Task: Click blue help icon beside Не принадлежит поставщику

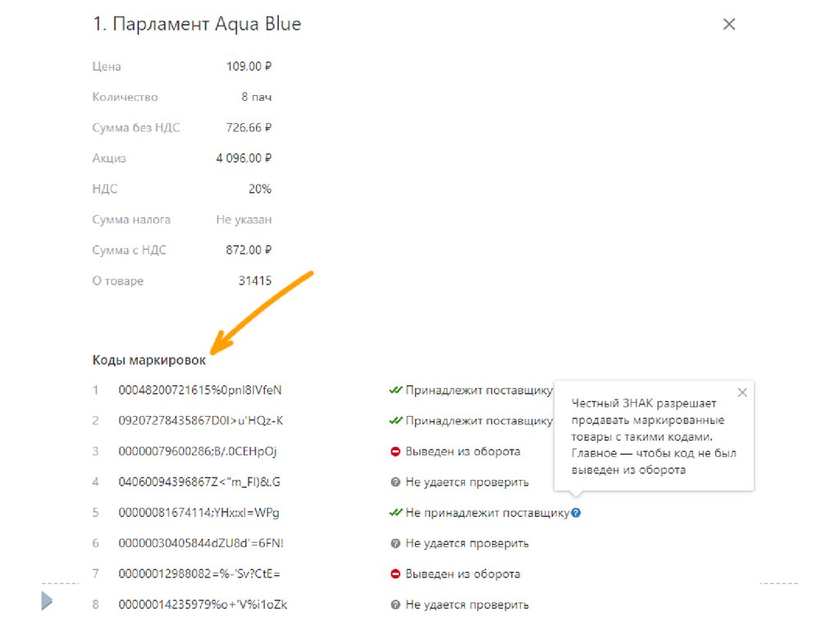Action: coord(577,513)
